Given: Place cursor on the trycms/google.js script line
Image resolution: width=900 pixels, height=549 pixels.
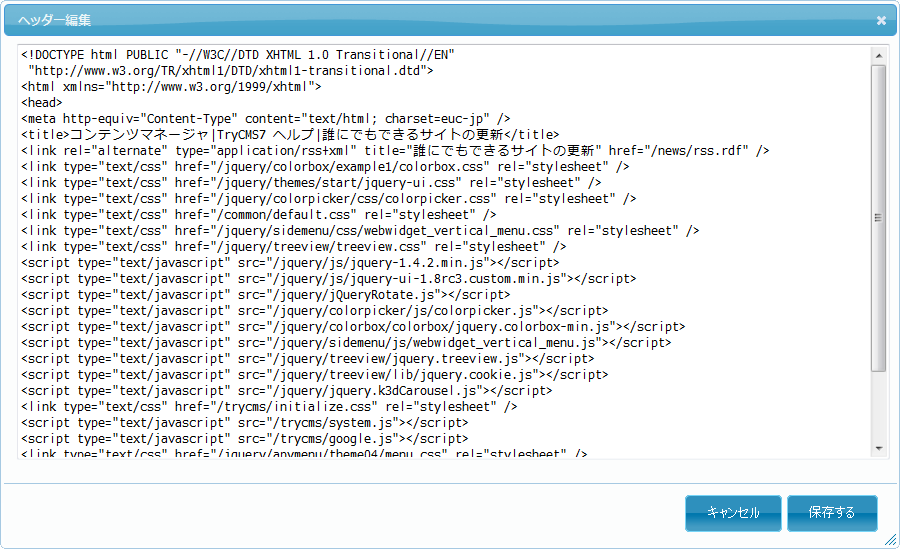Looking at the screenshot, I should point(245,439).
